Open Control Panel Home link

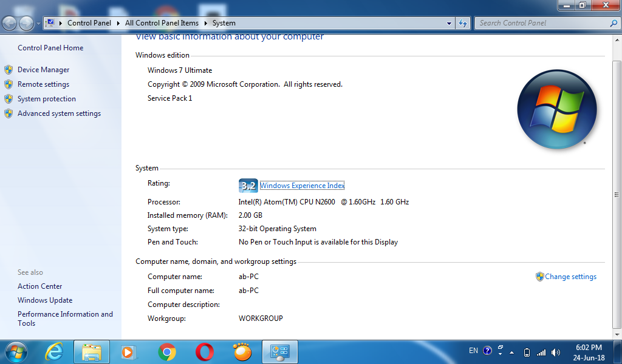[x=50, y=47]
